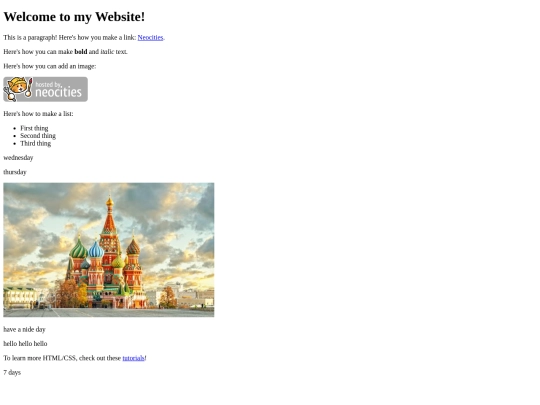Click the bold word in second paragraph
This screenshot has height=405, width=540.
[81, 52]
